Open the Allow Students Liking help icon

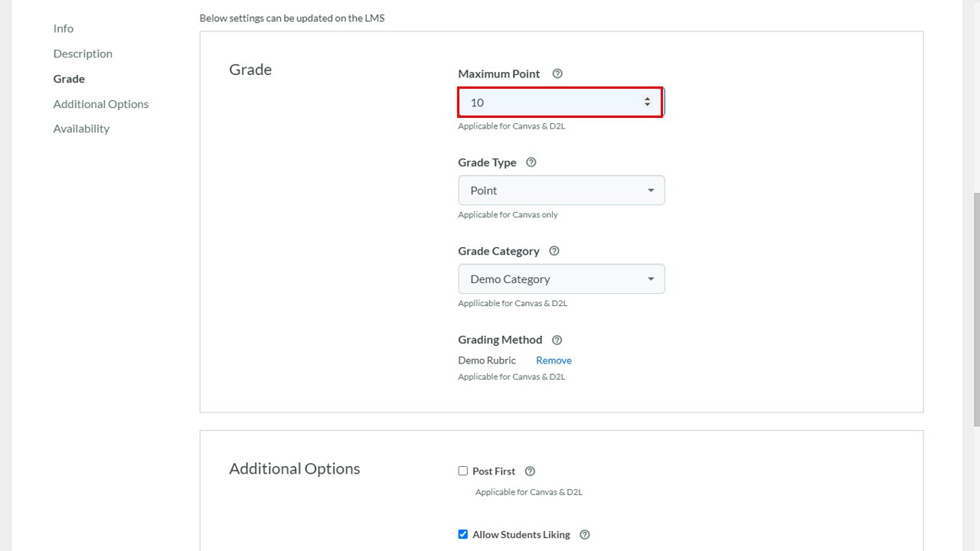pos(585,535)
